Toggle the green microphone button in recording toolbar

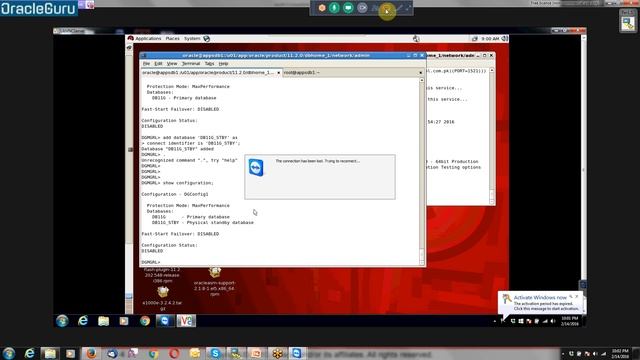[x=334, y=8]
